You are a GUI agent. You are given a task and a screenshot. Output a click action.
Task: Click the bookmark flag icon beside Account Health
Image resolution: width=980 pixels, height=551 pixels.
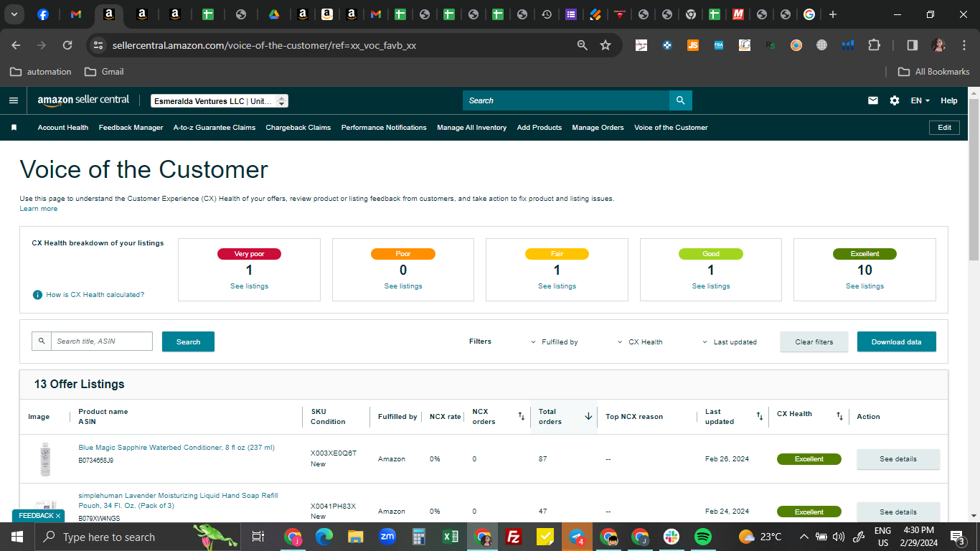(x=14, y=128)
